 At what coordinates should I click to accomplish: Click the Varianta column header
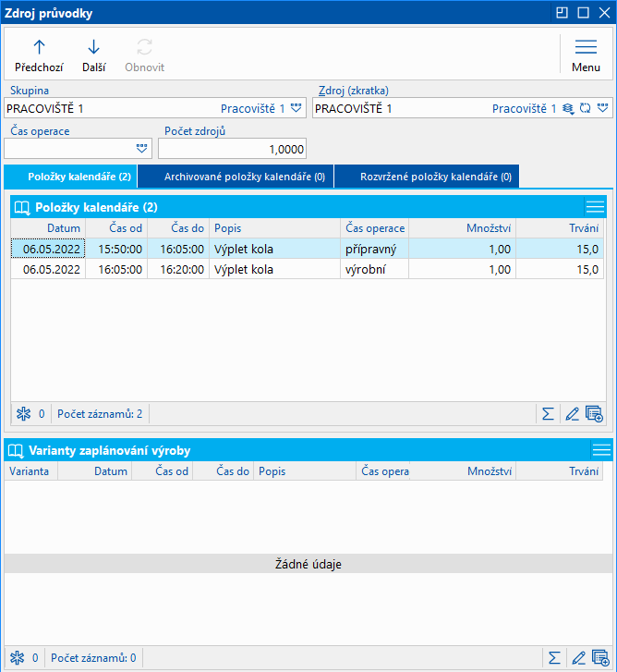point(30,471)
